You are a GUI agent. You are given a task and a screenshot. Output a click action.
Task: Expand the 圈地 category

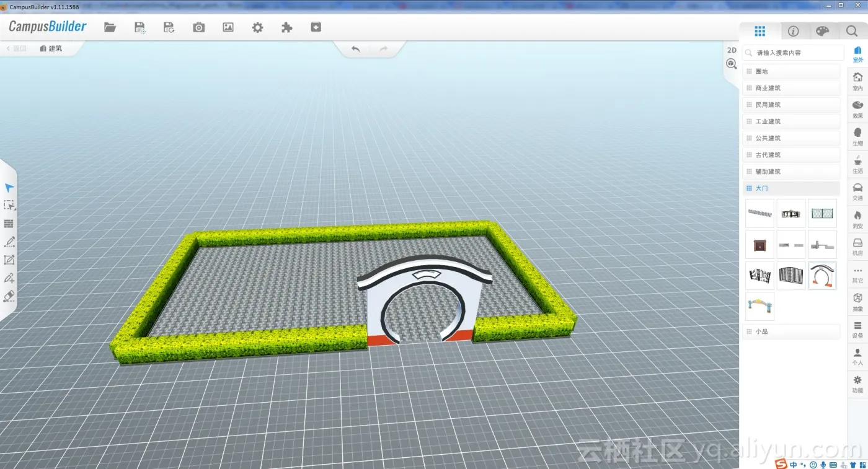point(791,71)
